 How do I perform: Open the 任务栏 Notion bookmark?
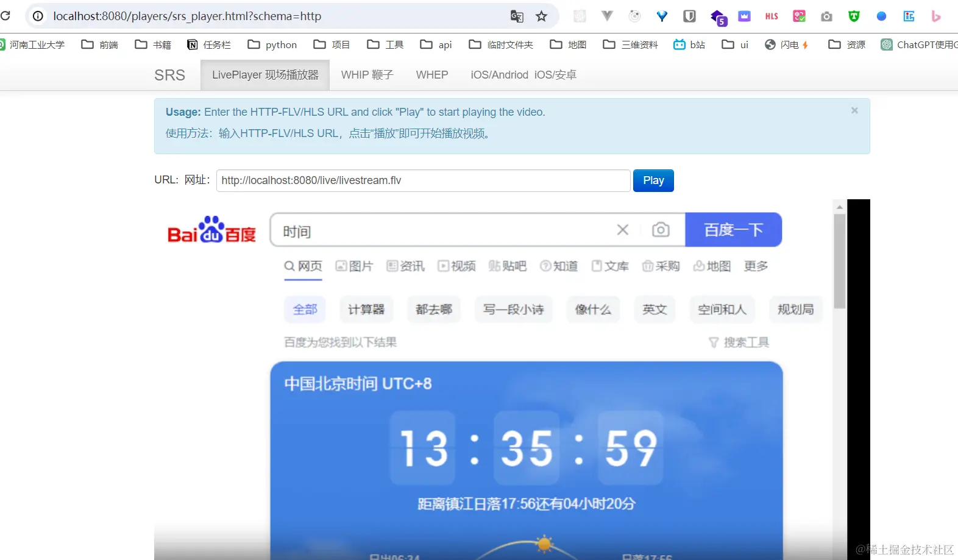209,44
